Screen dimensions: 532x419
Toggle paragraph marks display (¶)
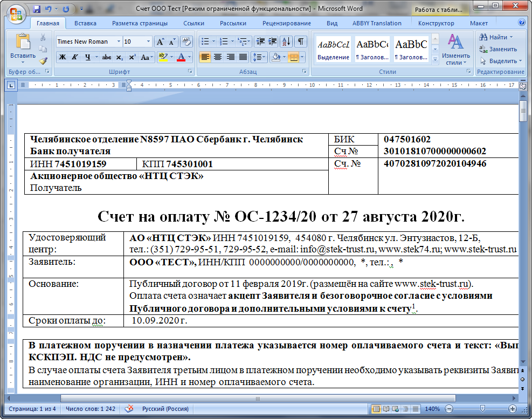tap(301, 42)
